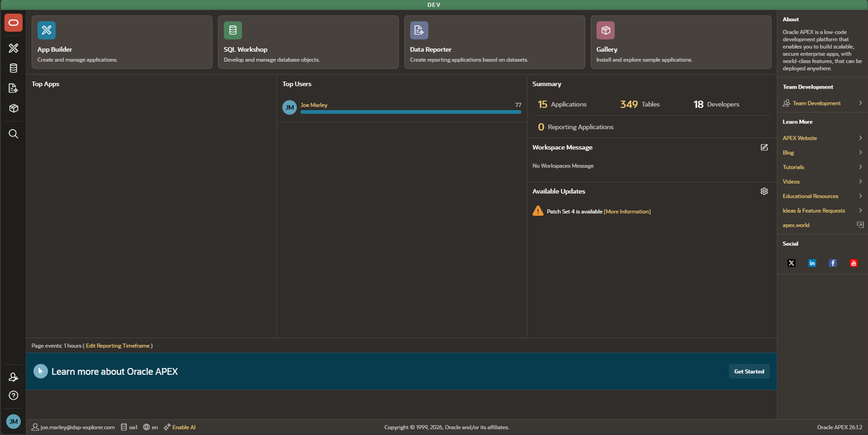The height and width of the screenshot is (435, 868).
Task: Click the patch set warning triangle icon
Action: 538,211
